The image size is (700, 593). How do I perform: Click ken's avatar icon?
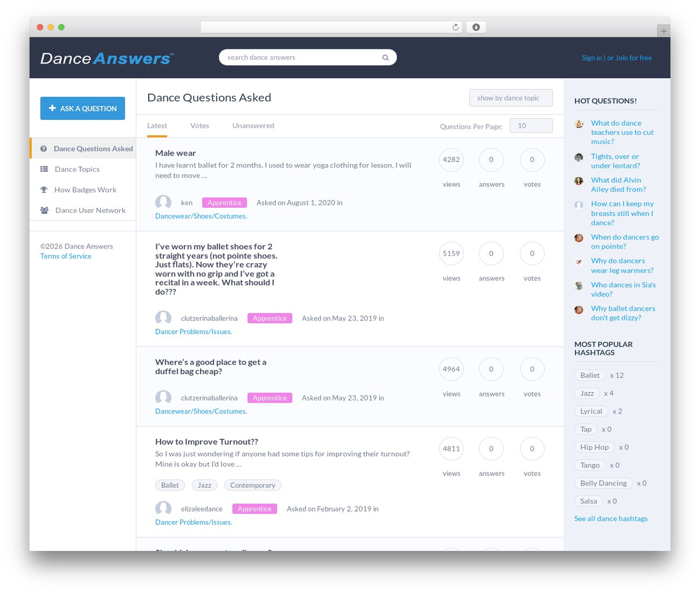163,202
